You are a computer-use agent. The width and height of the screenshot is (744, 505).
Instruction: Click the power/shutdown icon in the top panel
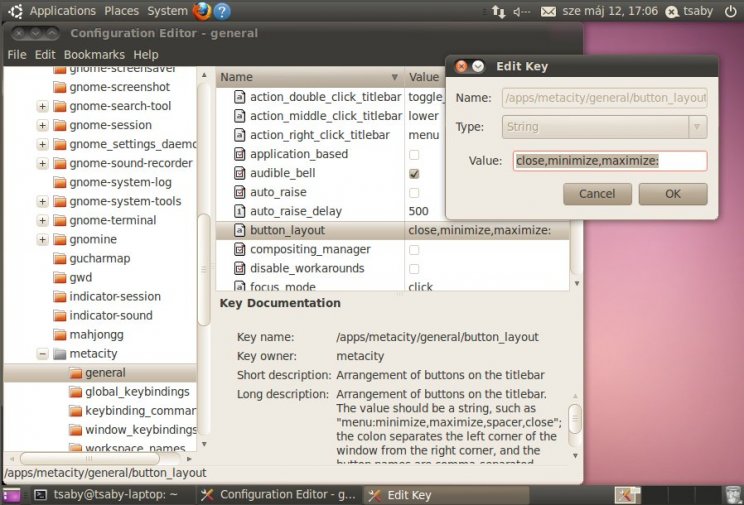pyautogui.click(x=731, y=11)
